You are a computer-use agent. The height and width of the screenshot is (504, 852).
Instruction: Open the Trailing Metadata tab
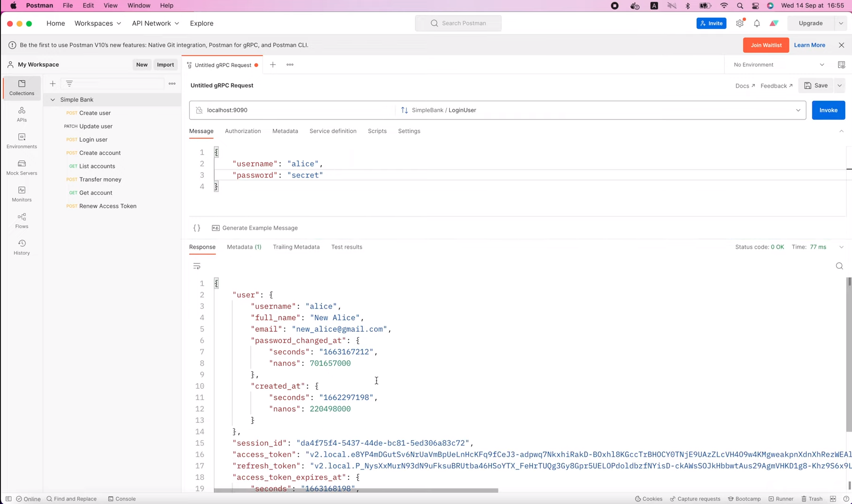pyautogui.click(x=296, y=247)
